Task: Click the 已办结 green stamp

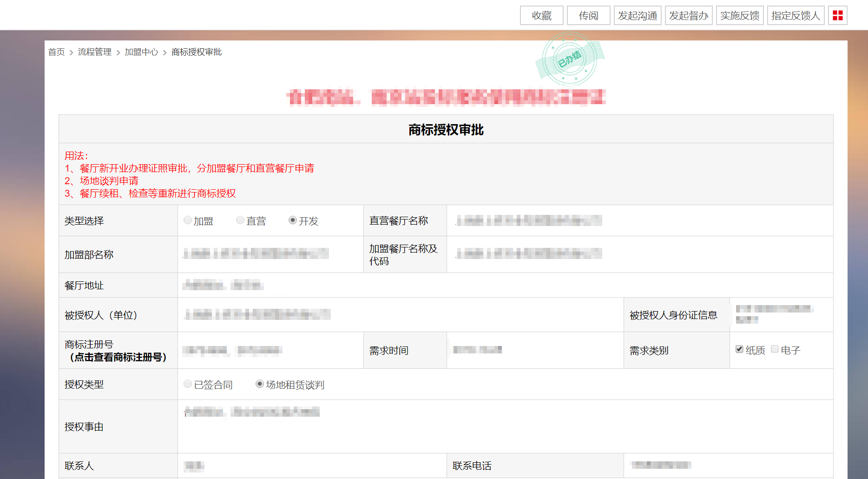Action: [570, 59]
